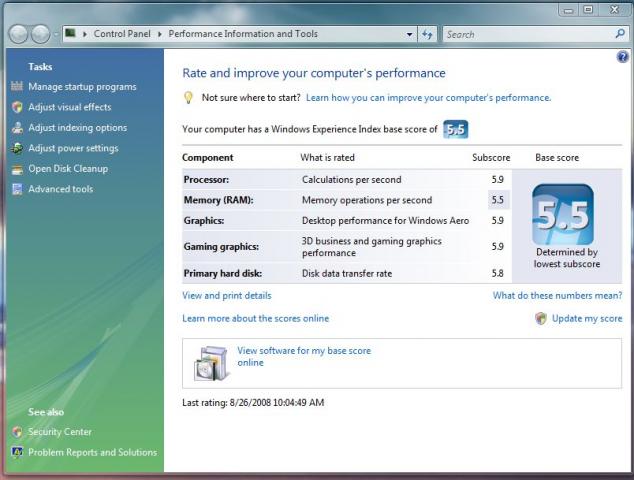
Task: Click the address bar location icon
Action: pos(71,33)
